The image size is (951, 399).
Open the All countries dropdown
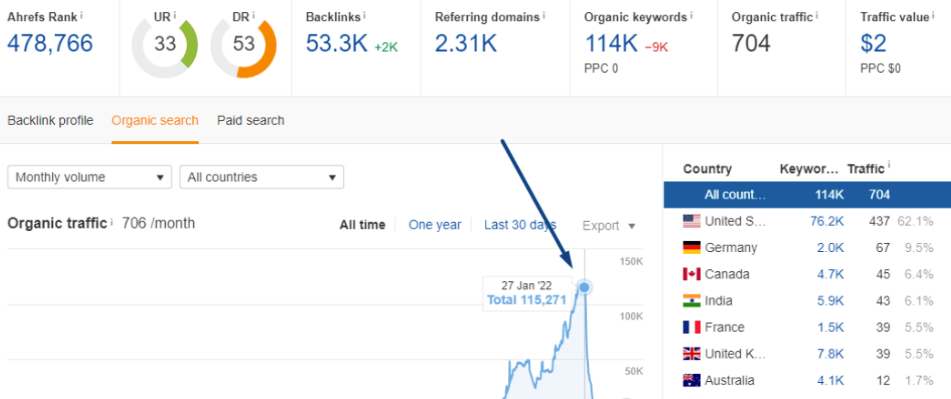coord(262,177)
